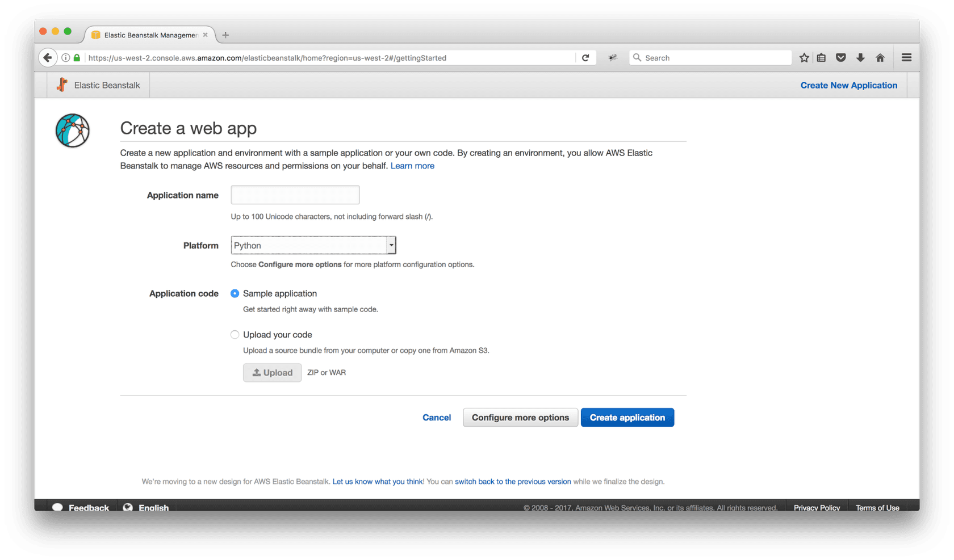Click the extension icon beside the reload button
Screen dimensions: 954x560
(613, 58)
